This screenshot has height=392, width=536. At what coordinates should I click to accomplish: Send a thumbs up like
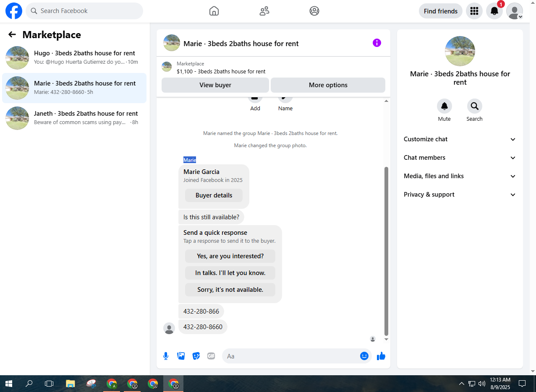381,356
